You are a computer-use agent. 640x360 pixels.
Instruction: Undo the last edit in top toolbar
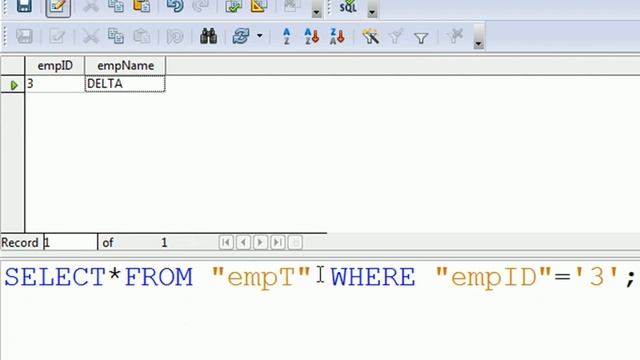pyautogui.click(x=175, y=6)
